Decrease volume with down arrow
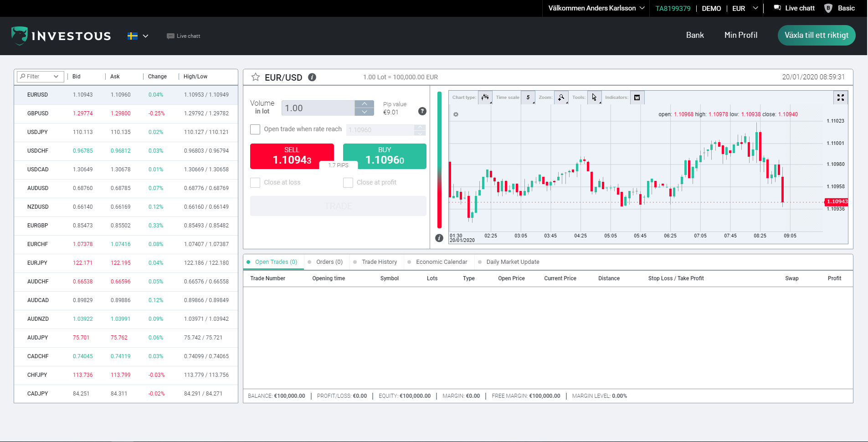This screenshot has height=442, width=868. click(x=365, y=112)
